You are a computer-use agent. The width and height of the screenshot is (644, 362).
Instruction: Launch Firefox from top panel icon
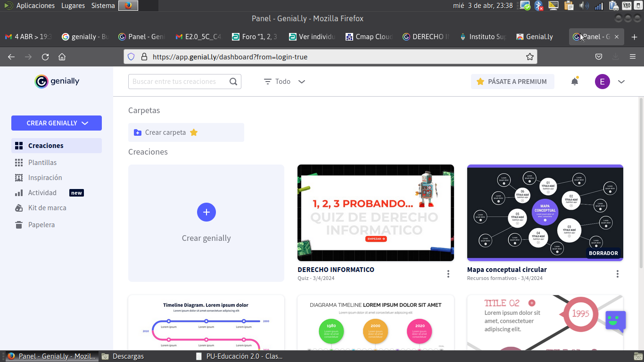pos(128,6)
